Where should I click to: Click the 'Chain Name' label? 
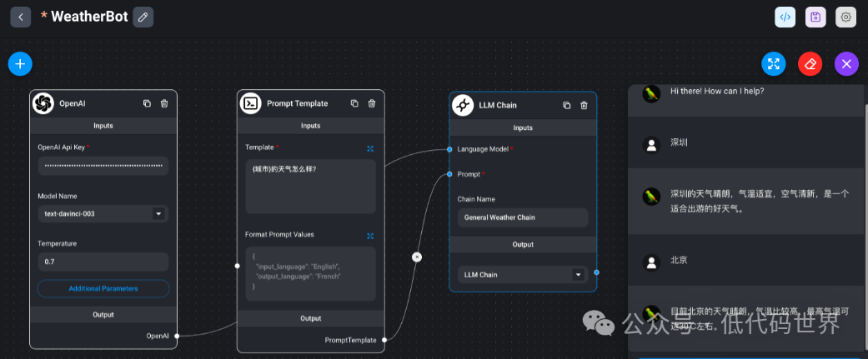[476, 199]
